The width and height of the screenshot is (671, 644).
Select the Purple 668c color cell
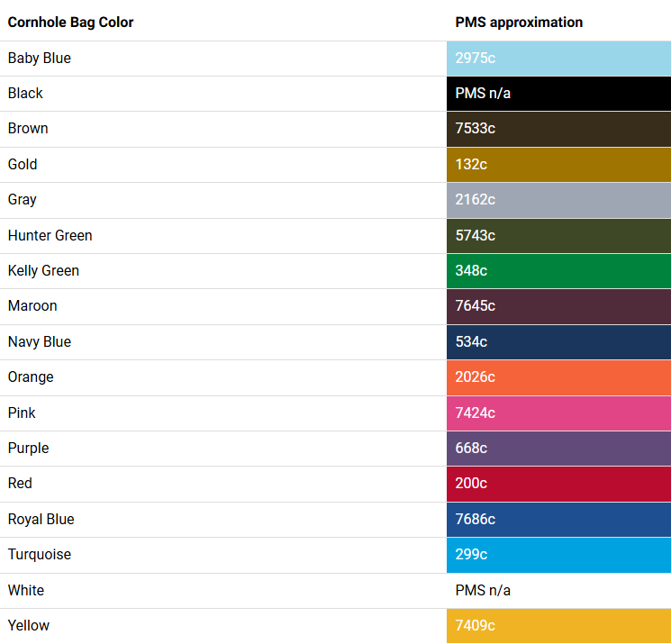point(559,449)
